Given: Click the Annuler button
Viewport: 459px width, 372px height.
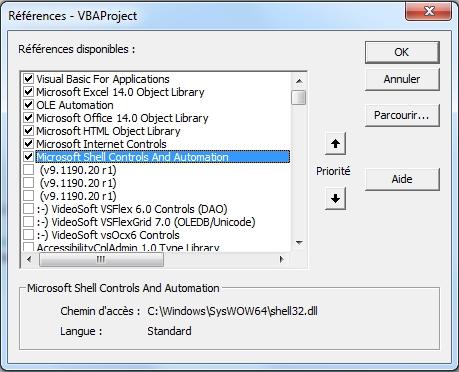Looking at the screenshot, I should coord(402,79).
